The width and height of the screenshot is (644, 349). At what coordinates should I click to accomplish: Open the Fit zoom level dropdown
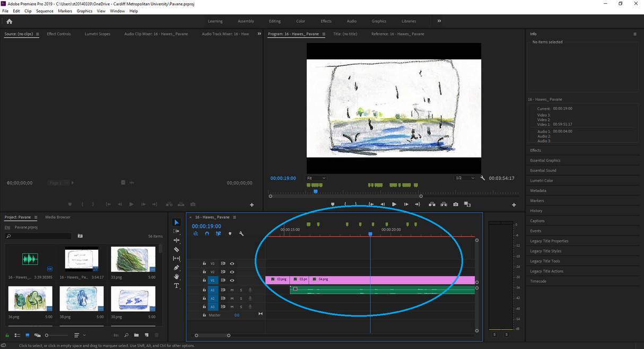coord(316,178)
